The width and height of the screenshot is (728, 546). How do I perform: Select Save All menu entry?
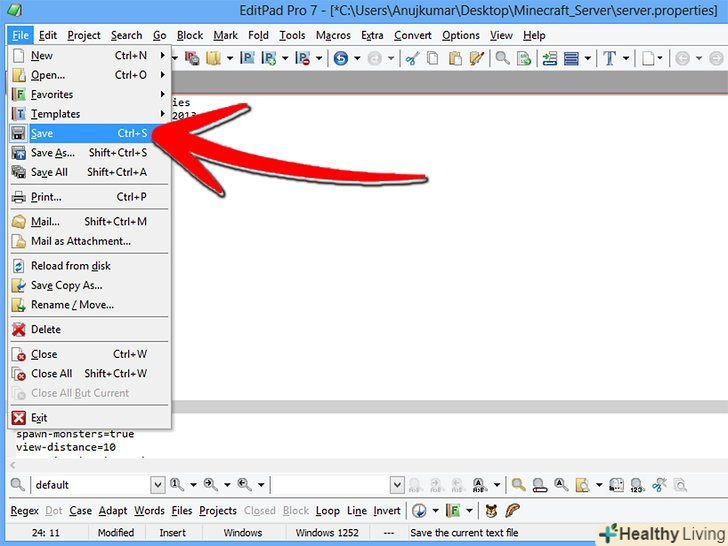(90, 172)
